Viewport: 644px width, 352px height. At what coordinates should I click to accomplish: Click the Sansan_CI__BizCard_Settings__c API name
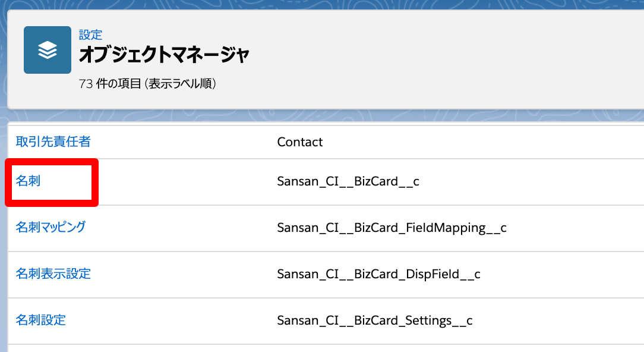coord(374,320)
